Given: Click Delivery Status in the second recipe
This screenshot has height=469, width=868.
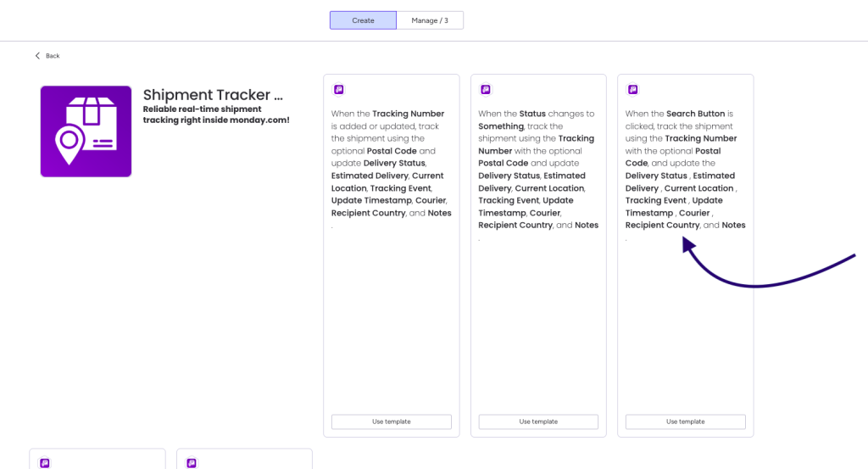Looking at the screenshot, I should [x=509, y=176].
